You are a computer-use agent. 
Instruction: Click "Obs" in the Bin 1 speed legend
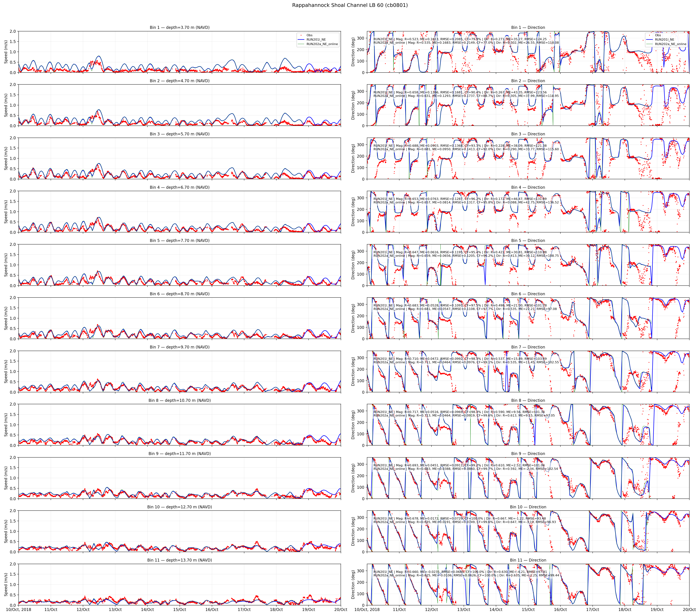pyautogui.click(x=309, y=35)
